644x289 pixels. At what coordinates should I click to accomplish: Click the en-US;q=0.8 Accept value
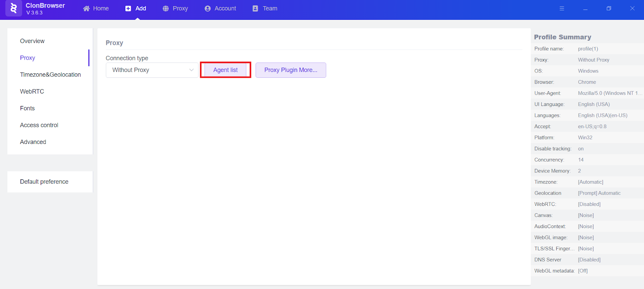tap(592, 127)
